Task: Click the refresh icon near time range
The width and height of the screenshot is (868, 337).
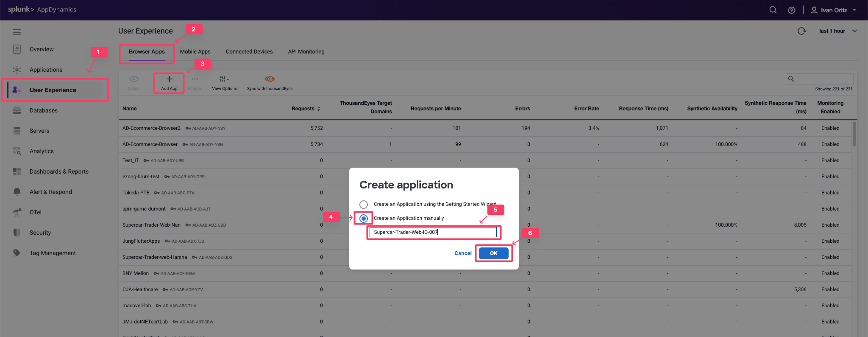Action: (802, 31)
